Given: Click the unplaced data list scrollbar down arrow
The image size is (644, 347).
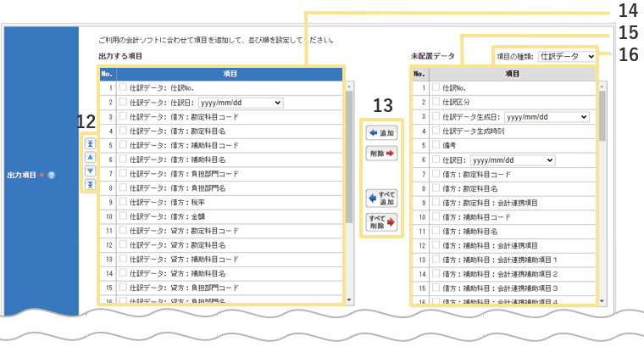Looking at the screenshot, I should coord(602,300).
